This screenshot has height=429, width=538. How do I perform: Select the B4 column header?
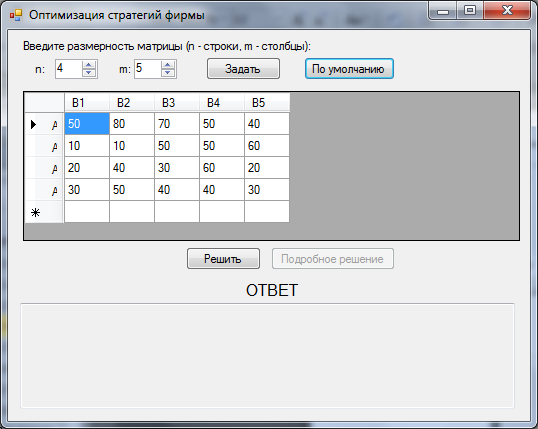click(x=222, y=103)
